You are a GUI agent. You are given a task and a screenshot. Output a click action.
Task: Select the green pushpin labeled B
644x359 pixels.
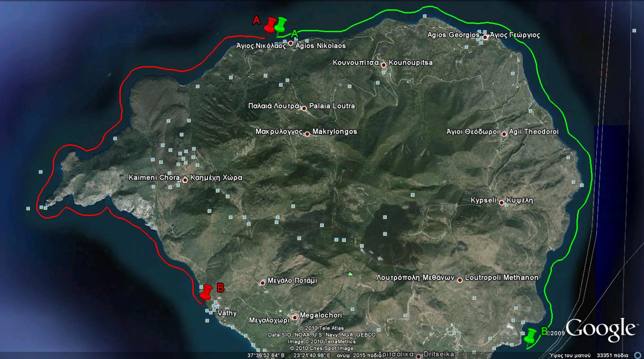[x=531, y=335]
